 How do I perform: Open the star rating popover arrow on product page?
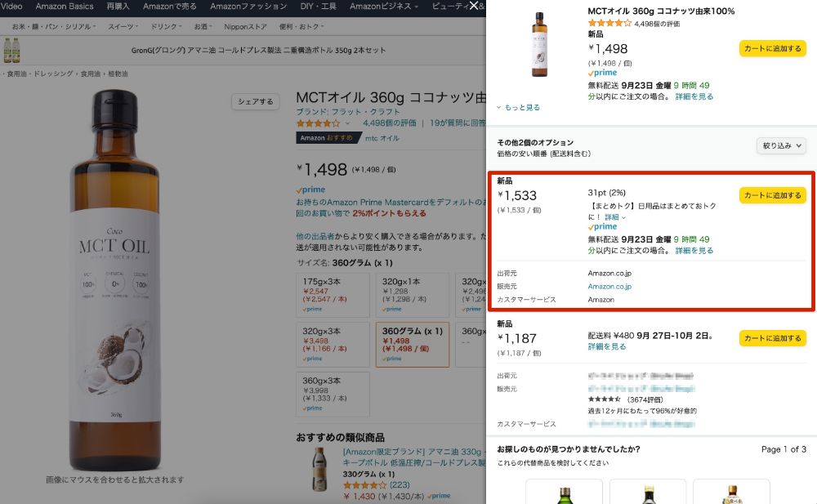347,123
